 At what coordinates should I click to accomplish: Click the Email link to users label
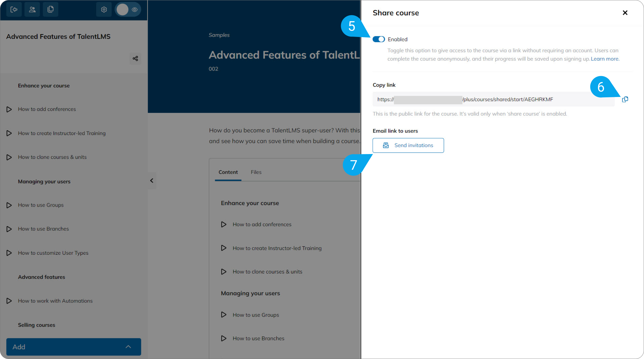[x=395, y=131]
